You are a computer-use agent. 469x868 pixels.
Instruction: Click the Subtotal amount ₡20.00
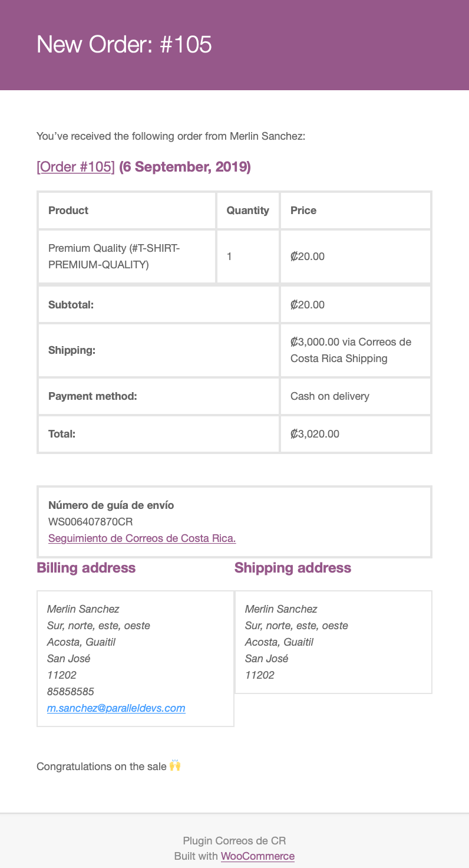tap(308, 305)
